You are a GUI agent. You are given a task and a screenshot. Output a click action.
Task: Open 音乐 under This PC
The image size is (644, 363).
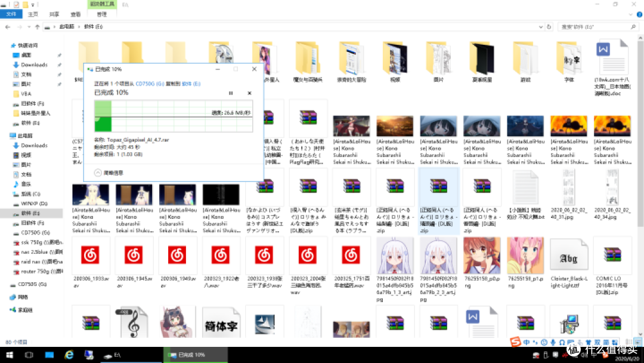[26, 184]
